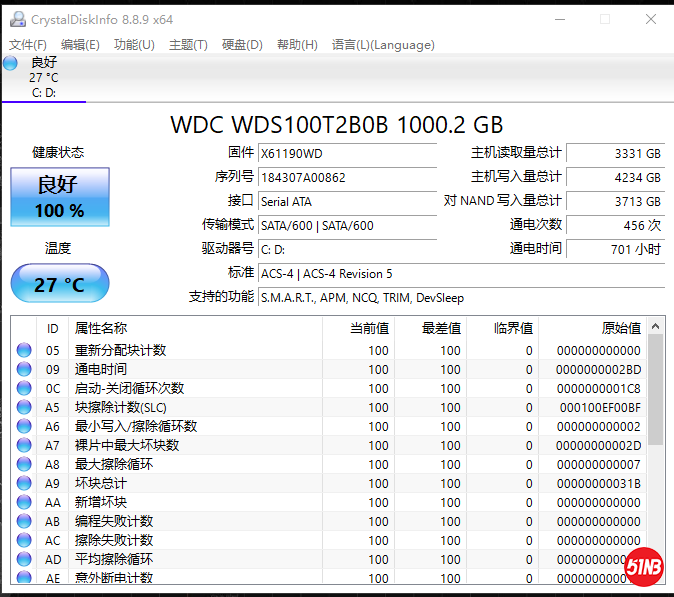Click status orb for AB 编程失败计数
Image resolution: width=674 pixels, height=597 pixels.
click(x=24, y=522)
